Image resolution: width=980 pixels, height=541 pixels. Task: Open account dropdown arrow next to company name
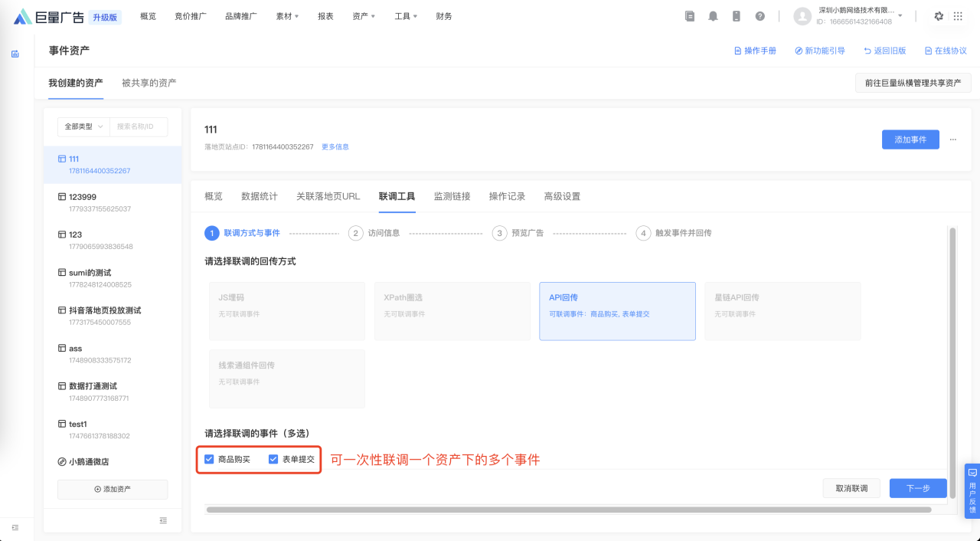coord(900,16)
